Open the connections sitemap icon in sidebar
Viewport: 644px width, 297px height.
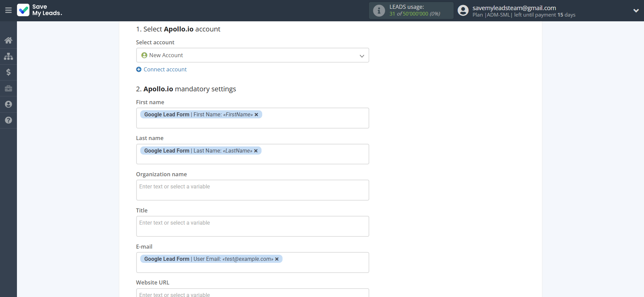point(8,56)
